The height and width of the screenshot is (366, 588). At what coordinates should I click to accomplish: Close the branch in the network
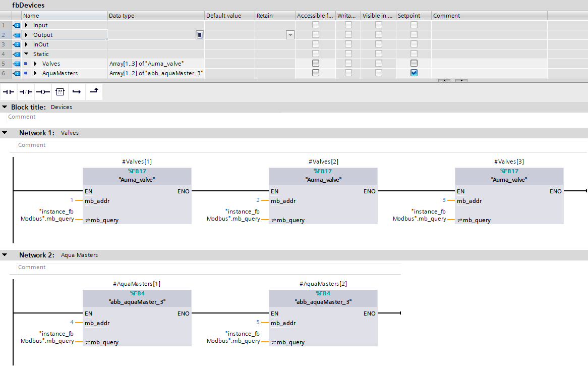94,92
